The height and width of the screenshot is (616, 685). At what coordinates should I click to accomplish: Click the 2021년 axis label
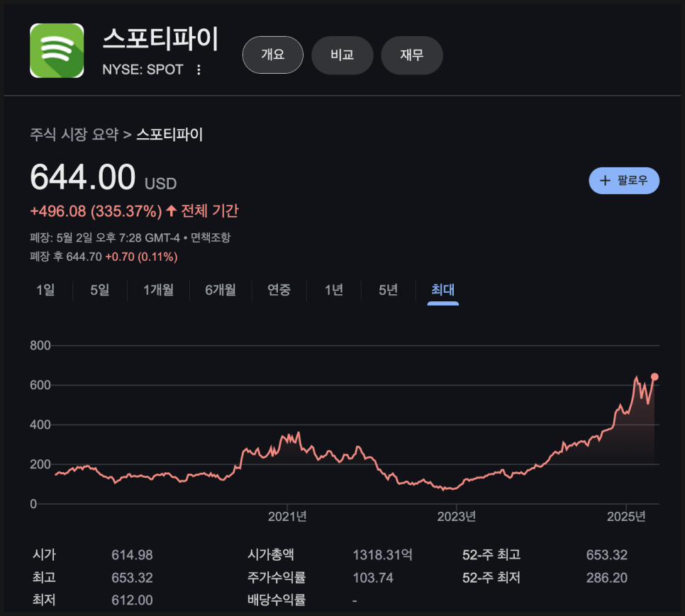[287, 517]
